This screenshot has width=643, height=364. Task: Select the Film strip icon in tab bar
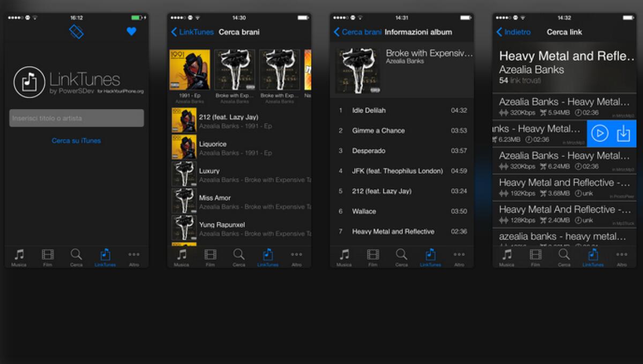coord(48,255)
